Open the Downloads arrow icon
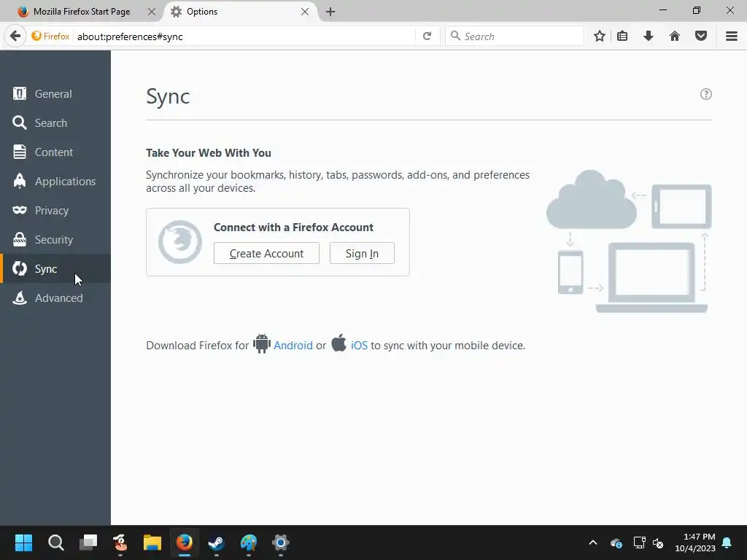Viewport: 747px width, 560px height. (649, 36)
